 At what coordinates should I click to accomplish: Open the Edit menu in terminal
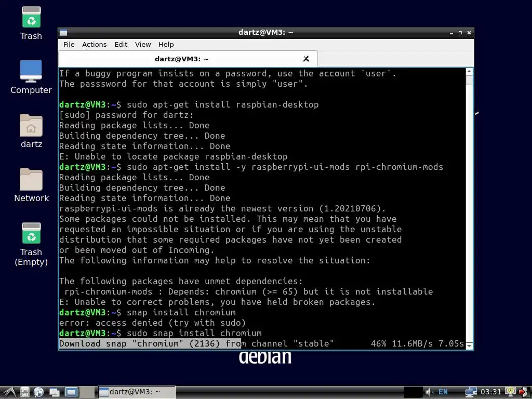(121, 45)
